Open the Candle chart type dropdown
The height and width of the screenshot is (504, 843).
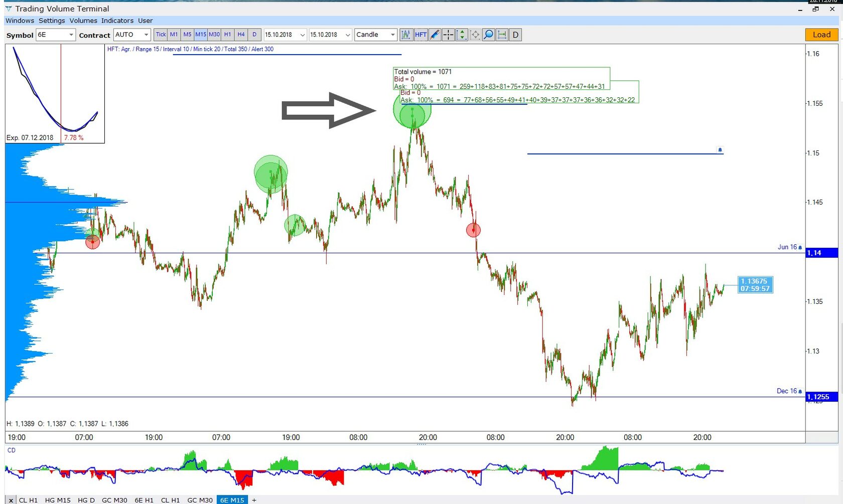pos(393,35)
